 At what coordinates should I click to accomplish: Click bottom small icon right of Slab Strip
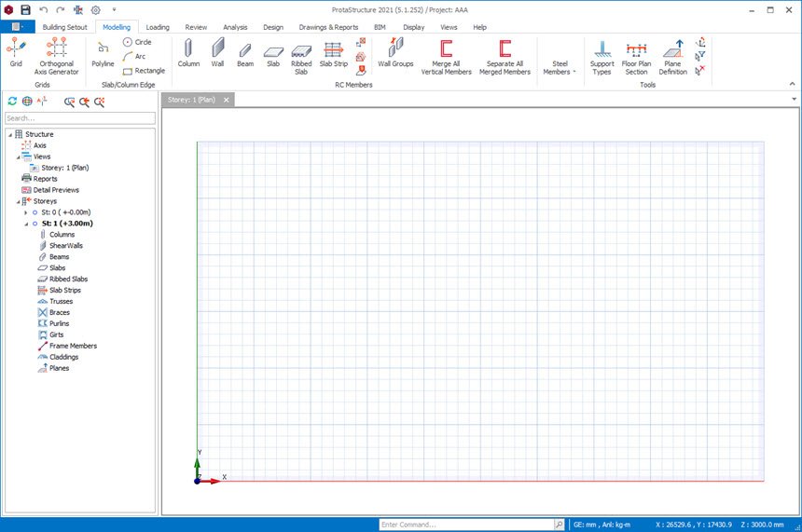[x=361, y=71]
